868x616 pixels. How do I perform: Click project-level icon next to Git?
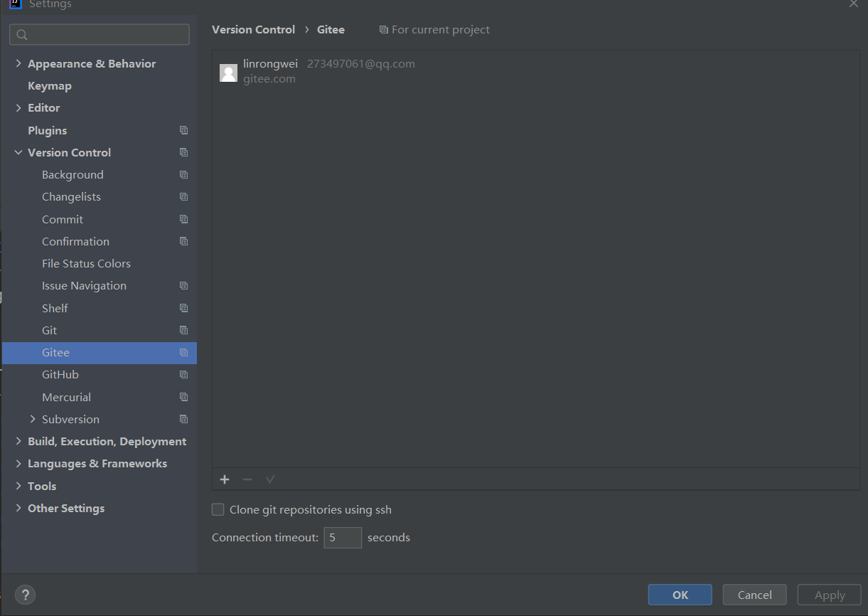[x=184, y=330]
